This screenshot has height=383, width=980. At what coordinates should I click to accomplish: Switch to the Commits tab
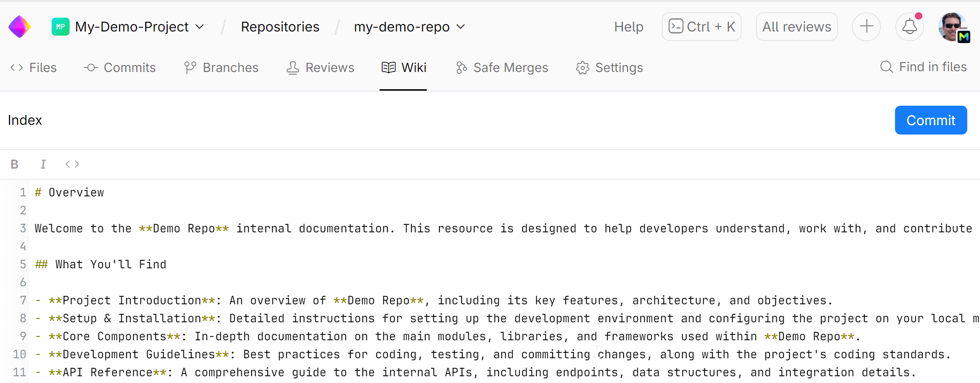click(120, 67)
